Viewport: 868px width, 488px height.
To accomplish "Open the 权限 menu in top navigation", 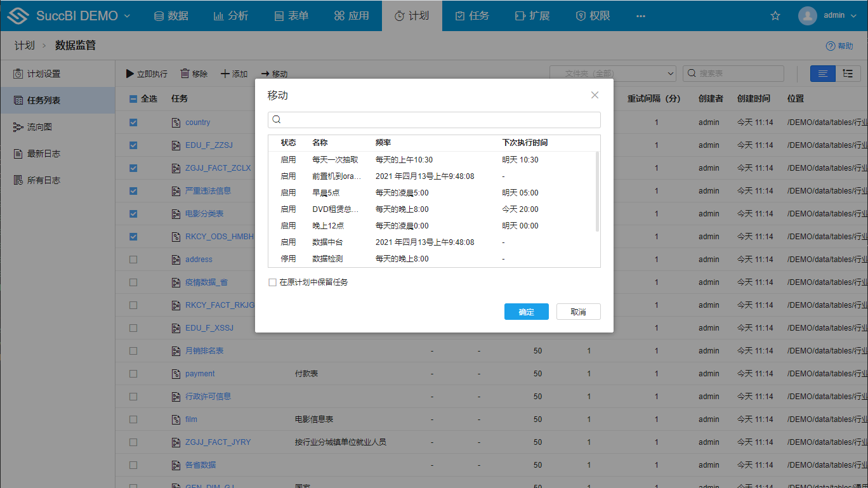I will [592, 15].
